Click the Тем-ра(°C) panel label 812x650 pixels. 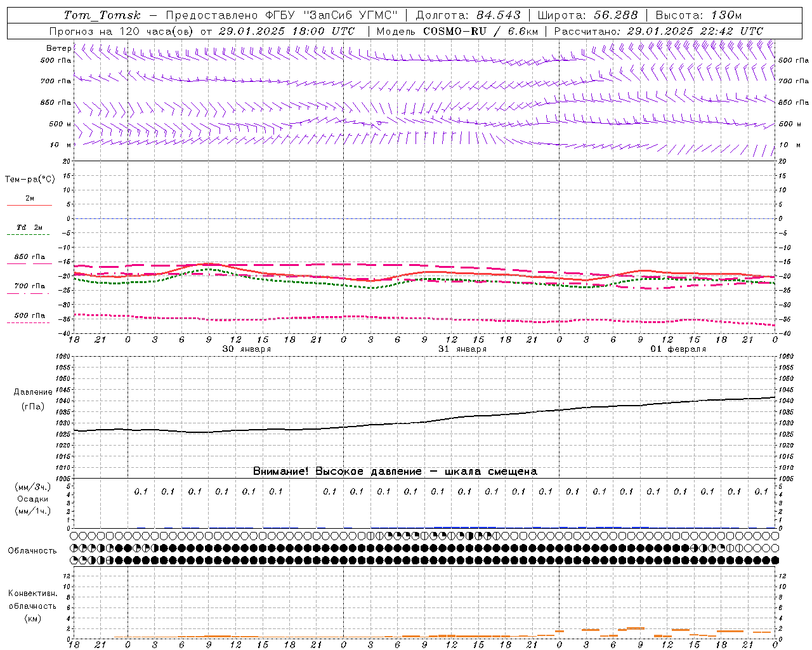[30, 180]
